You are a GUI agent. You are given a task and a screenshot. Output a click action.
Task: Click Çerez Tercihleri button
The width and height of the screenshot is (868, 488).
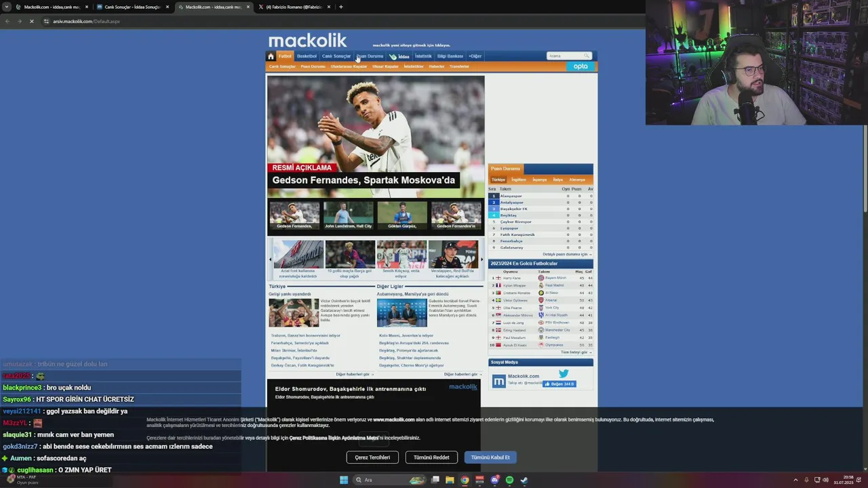point(372,457)
